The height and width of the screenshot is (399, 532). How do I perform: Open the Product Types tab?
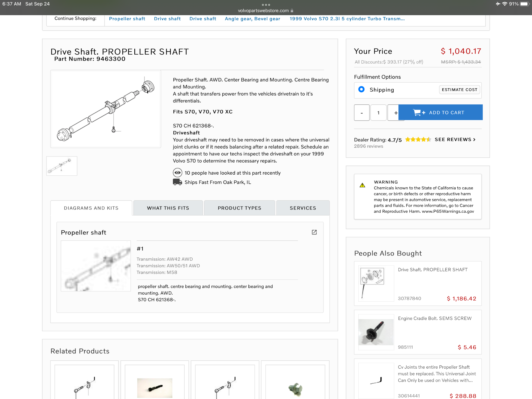239,208
